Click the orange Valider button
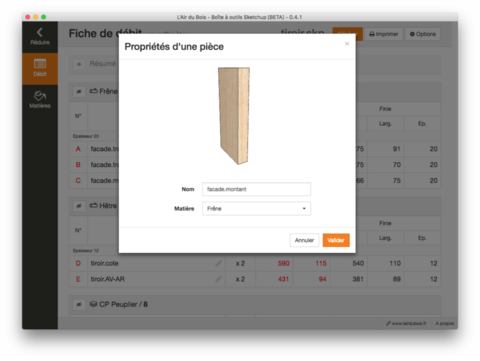 click(336, 240)
